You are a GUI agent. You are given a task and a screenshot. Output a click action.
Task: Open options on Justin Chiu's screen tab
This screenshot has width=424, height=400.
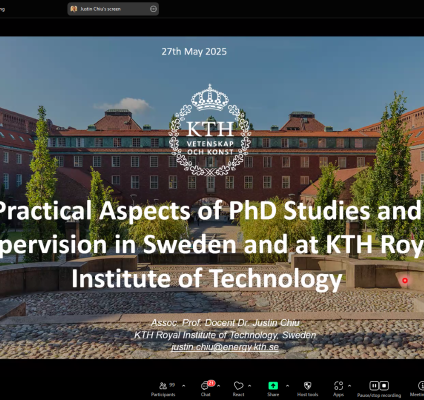(153, 9)
